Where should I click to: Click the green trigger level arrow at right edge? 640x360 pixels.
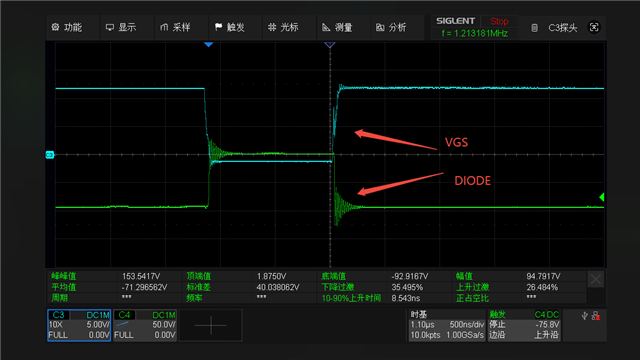(x=602, y=197)
